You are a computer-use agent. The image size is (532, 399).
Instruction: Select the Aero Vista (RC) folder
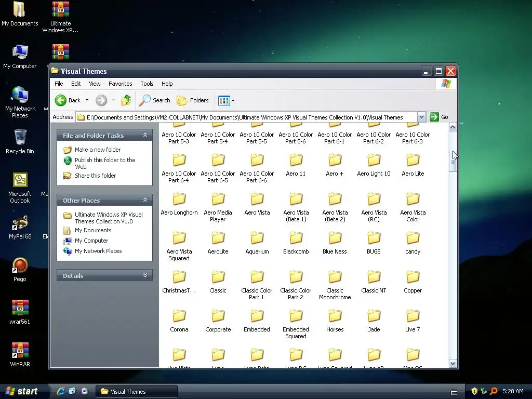(374, 208)
